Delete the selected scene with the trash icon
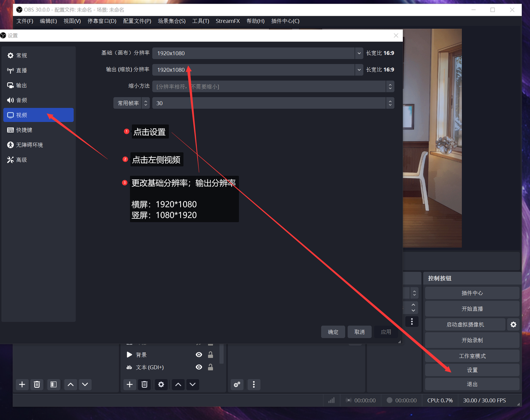Image resolution: width=530 pixels, height=420 pixels. (37, 384)
